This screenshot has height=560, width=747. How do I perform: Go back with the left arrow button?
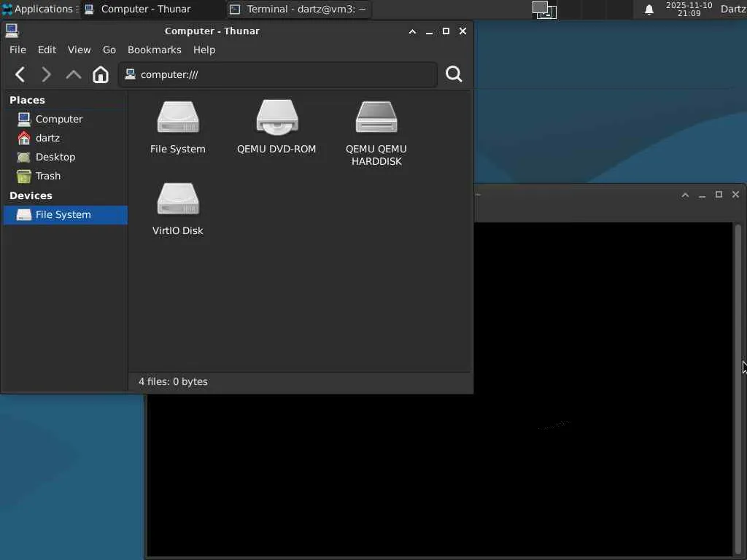click(x=20, y=74)
